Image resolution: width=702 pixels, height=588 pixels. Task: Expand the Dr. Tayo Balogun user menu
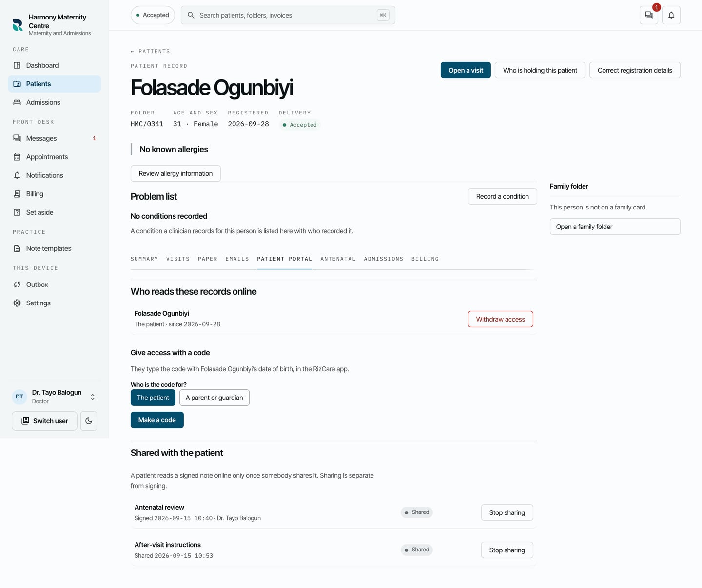coord(93,397)
